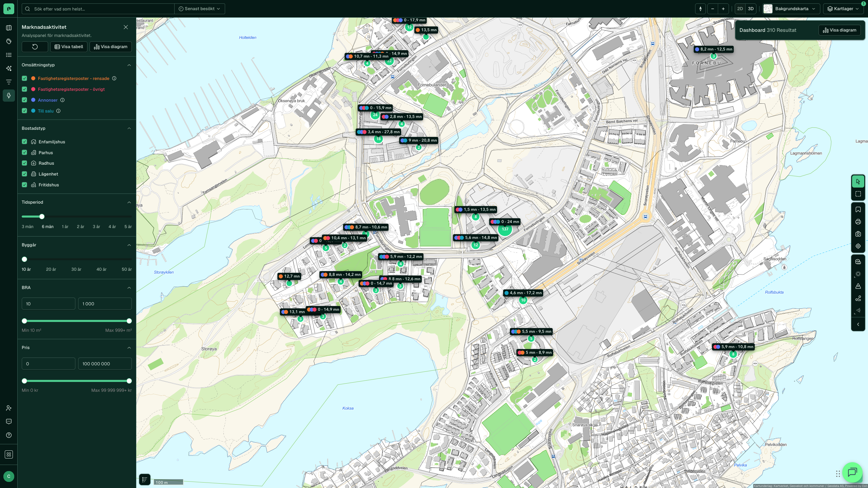Screen dimensions: 868x488
Task: Open the tag icon in left sidebar
Action: pyautogui.click(x=9, y=41)
